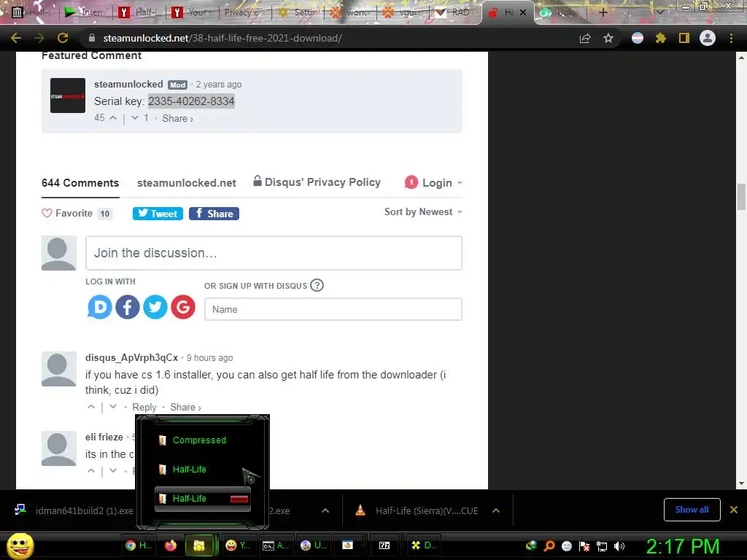747x560 pixels.
Task: Switch to the RAD tab
Action: (x=454, y=12)
